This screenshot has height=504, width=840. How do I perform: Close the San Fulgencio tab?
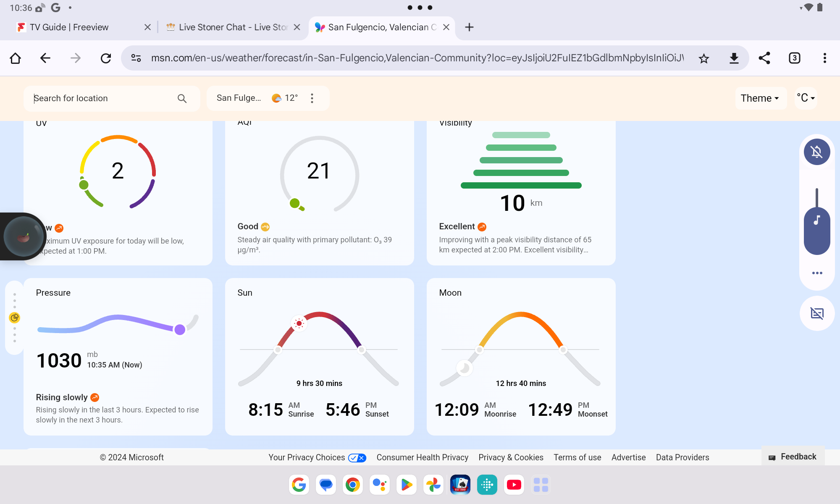tap(446, 27)
